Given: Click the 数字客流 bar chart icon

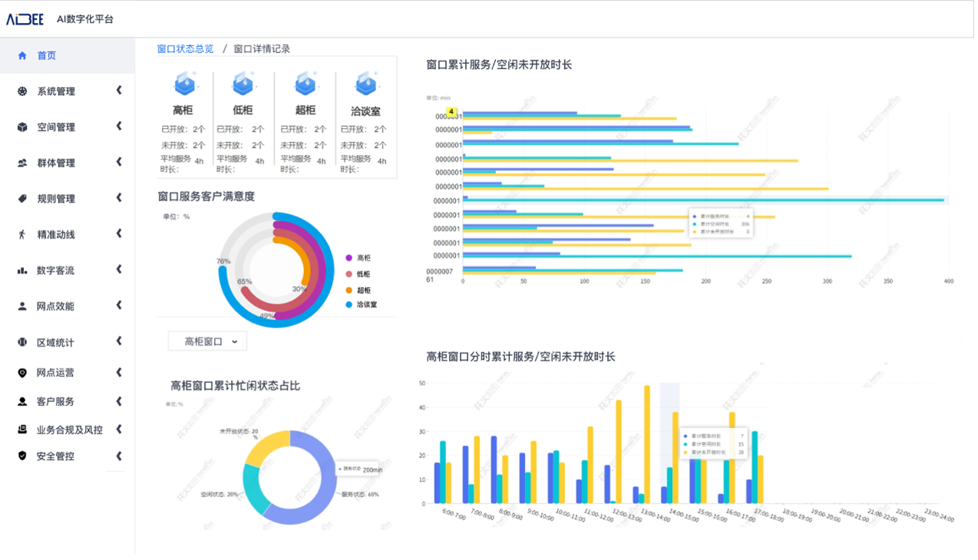Looking at the screenshot, I should point(22,271).
